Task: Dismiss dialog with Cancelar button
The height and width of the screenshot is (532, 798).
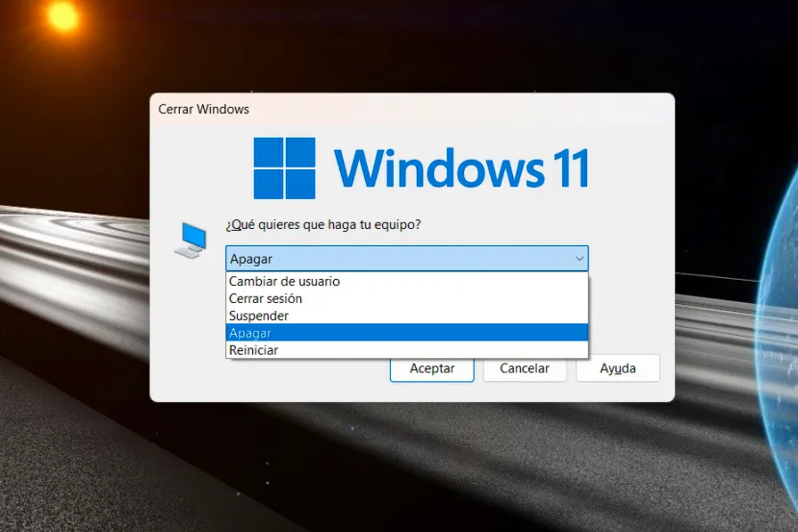Action: [525, 368]
